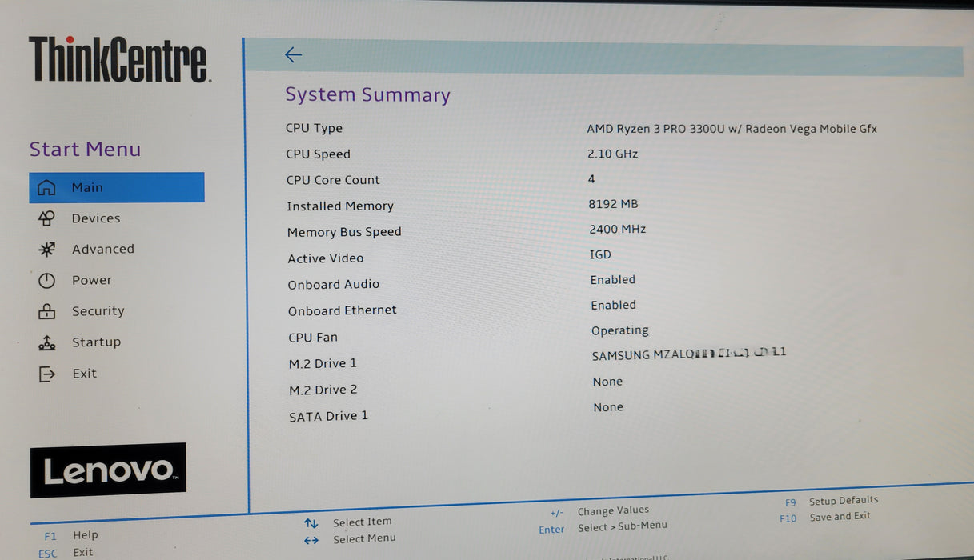Click None value for M.2 Drive 2
974x560 pixels.
[607, 382]
